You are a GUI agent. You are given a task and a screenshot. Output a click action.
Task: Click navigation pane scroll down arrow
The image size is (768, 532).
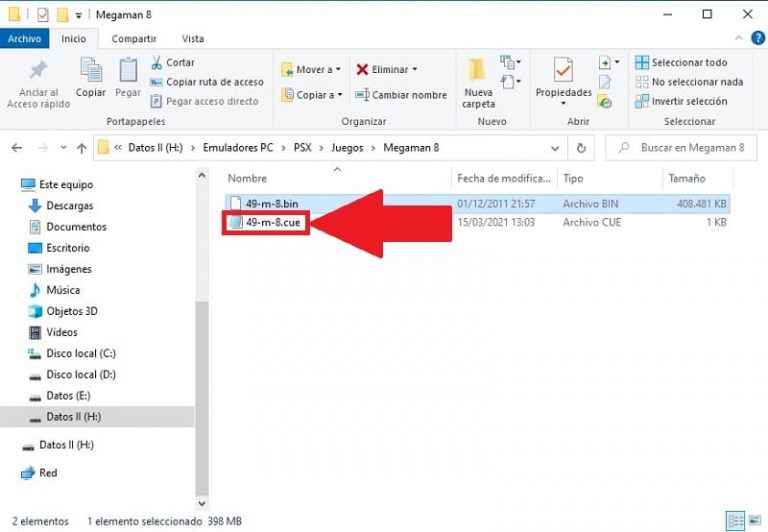(202, 503)
